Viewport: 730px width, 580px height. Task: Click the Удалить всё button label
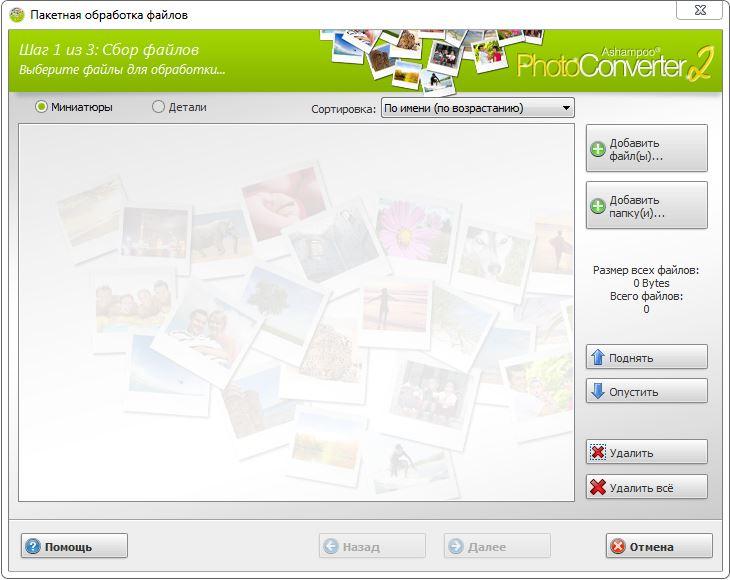coord(642,488)
